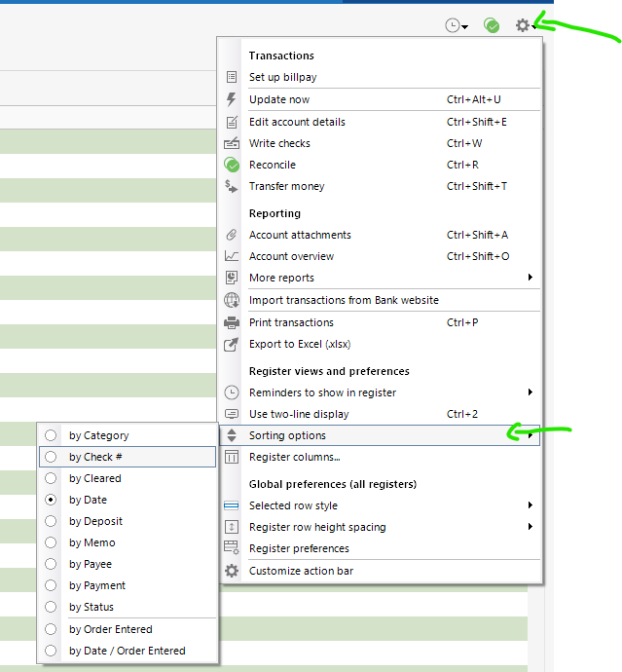Select sort by Check # radio button
This screenshot has height=672, width=622.
pos(51,457)
